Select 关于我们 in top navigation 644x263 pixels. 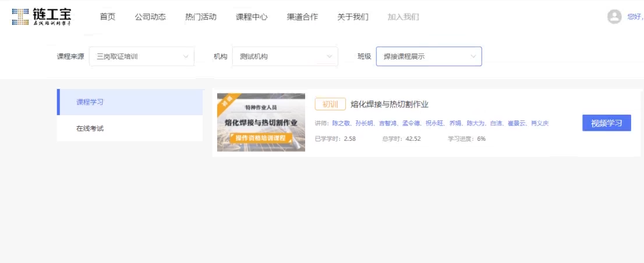[x=353, y=17]
